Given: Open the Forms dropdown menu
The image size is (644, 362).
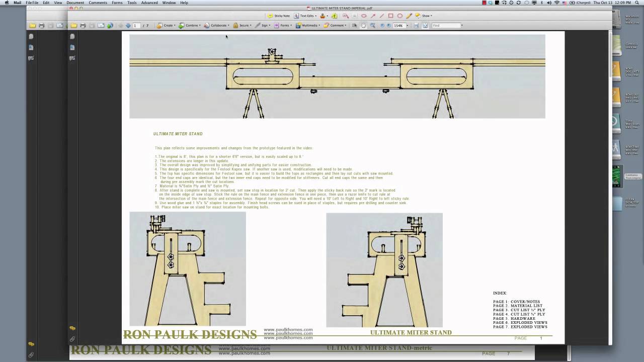Looking at the screenshot, I should point(283,25).
